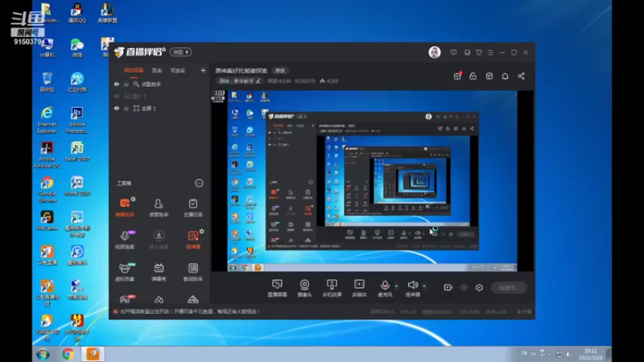Viewport: 644px width, 362px height.
Task: Toggle lock on the magnifier-icon source
Action: pyautogui.click(x=126, y=84)
